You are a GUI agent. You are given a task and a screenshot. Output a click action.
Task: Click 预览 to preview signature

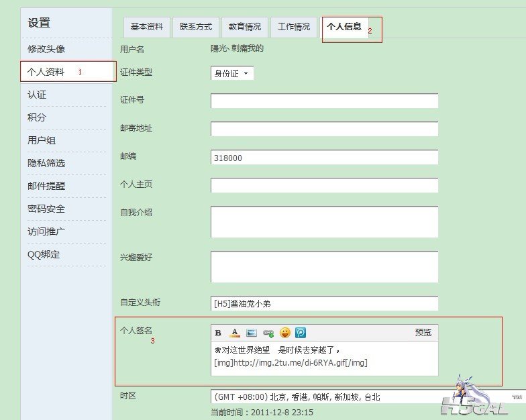423,333
